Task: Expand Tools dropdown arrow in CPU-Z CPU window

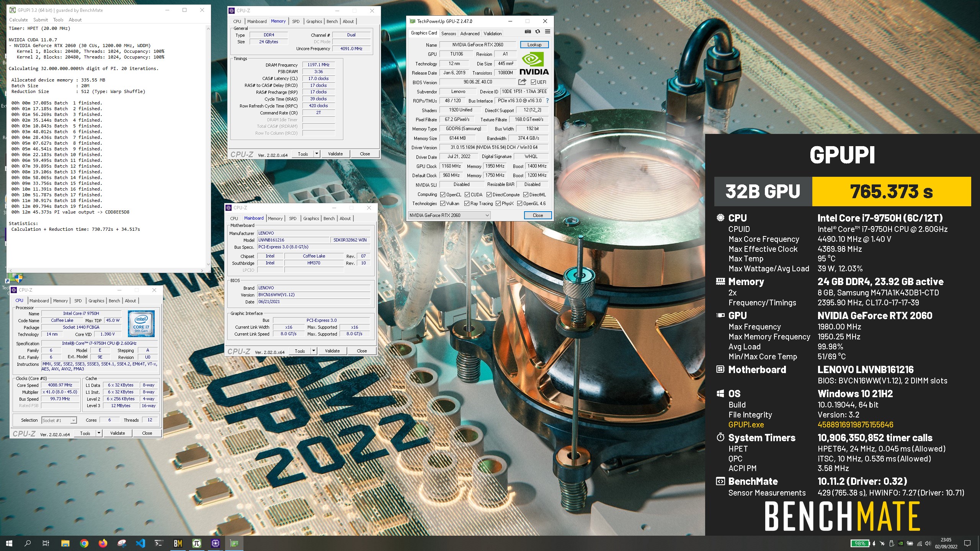Action: point(98,433)
